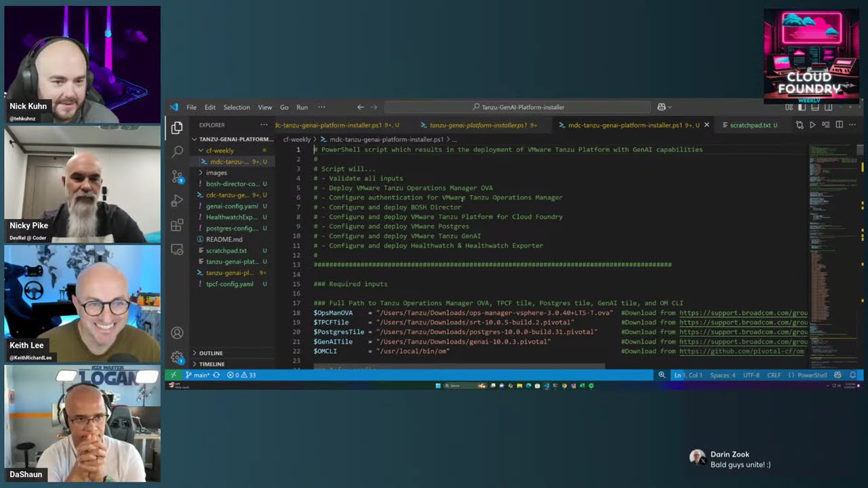Click the Accounts icon in activity bar
The width and height of the screenshot is (868, 488).
coord(177,333)
